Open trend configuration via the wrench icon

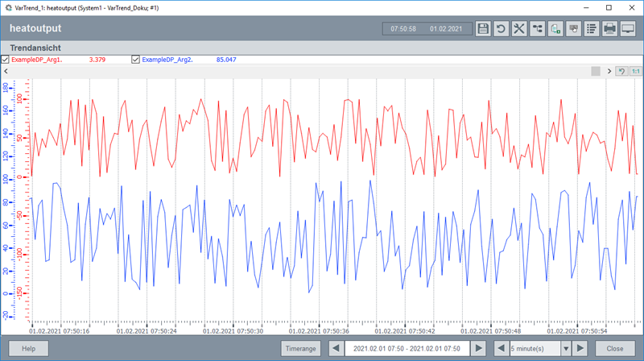point(518,29)
